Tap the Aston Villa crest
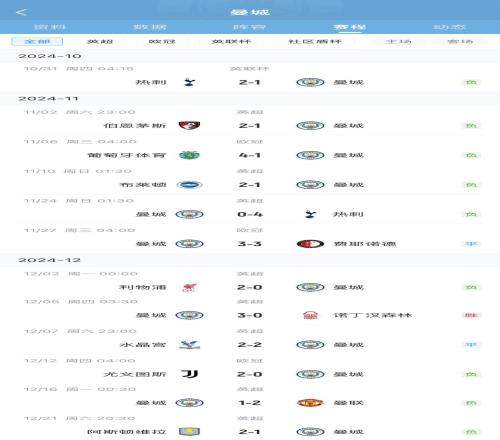500x440 pixels. 189,432
